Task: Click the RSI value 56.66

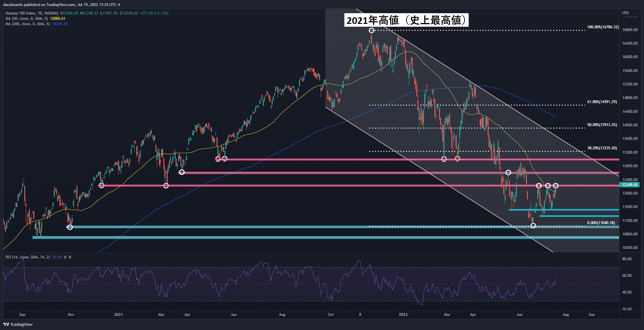Action: tap(57, 257)
